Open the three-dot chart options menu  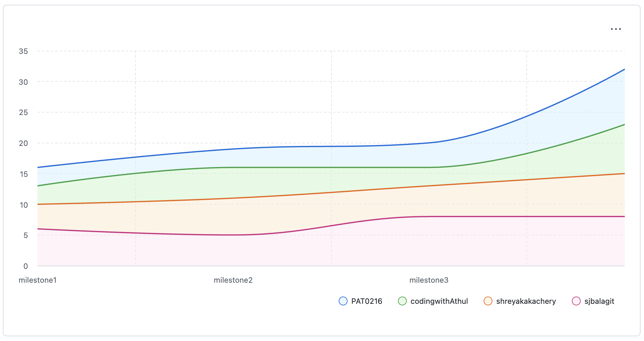pyautogui.click(x=616, y=29)
